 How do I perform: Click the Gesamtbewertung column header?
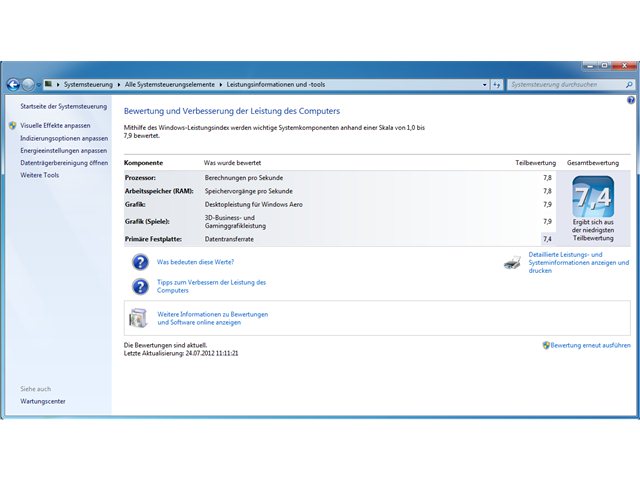point(593,163)
